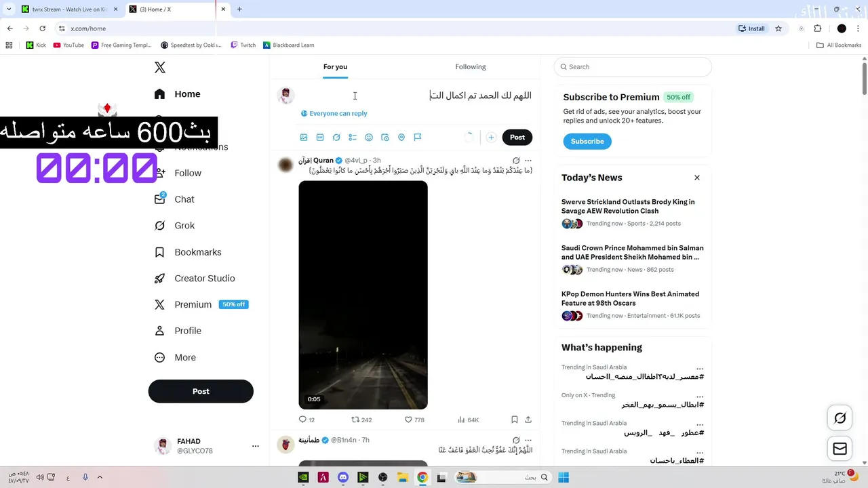Open emoji picker in composer
Image resolution: width=868 pixels, height=488 pixels.
(369, 137)
